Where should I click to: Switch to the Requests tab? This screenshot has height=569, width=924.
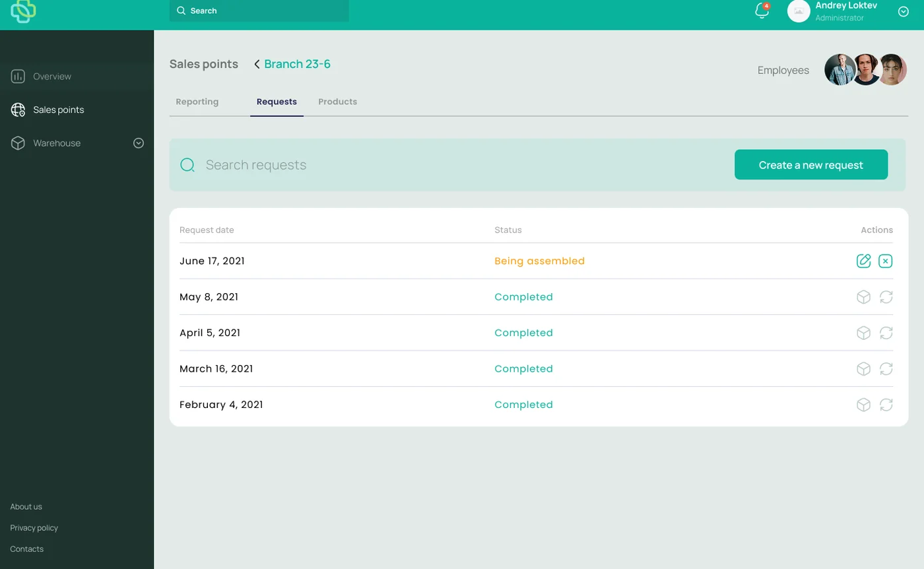tap(277, 102)
